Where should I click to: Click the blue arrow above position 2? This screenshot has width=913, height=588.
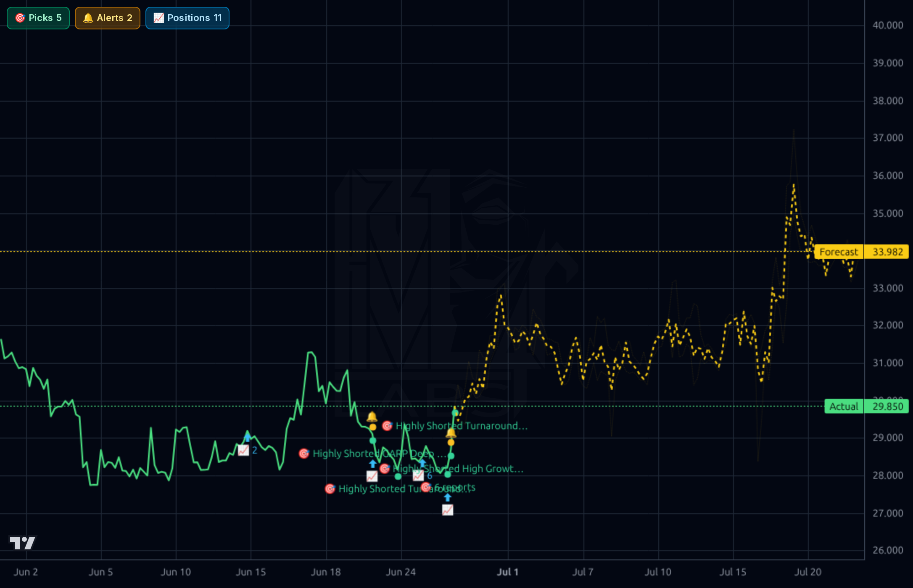tap(248, 438)
